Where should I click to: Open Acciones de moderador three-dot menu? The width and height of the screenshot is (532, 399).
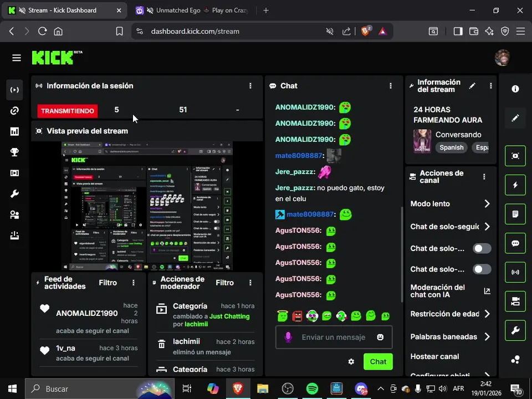click(250, 283)
